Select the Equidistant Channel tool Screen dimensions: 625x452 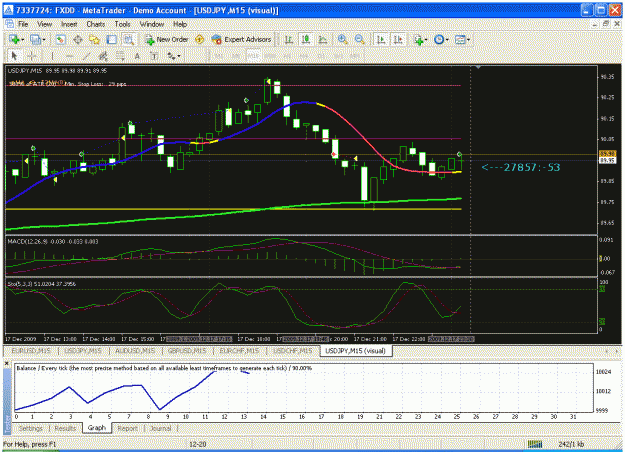click(103, 56)
